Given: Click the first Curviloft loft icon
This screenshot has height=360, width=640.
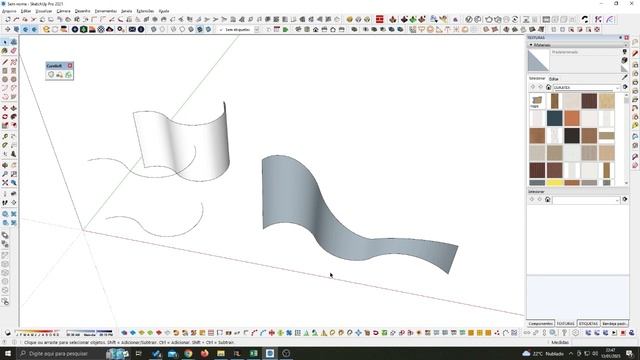Looking at the screenshot, I should pyautogui.click(x=51, y=75).
